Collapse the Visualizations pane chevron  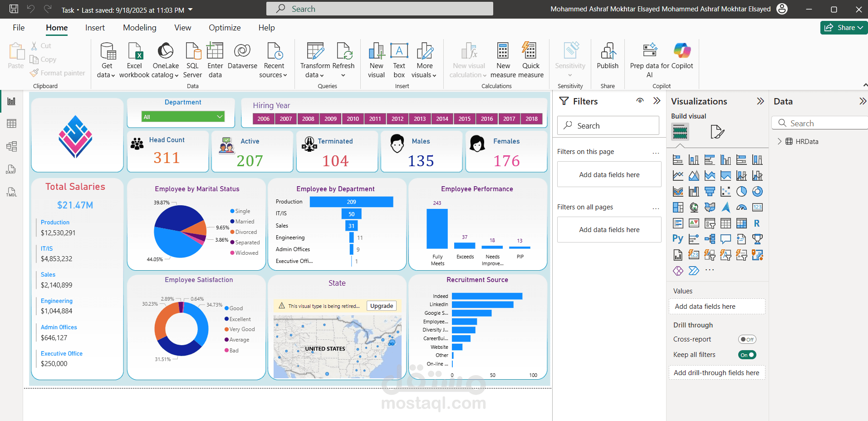[760, 101]
